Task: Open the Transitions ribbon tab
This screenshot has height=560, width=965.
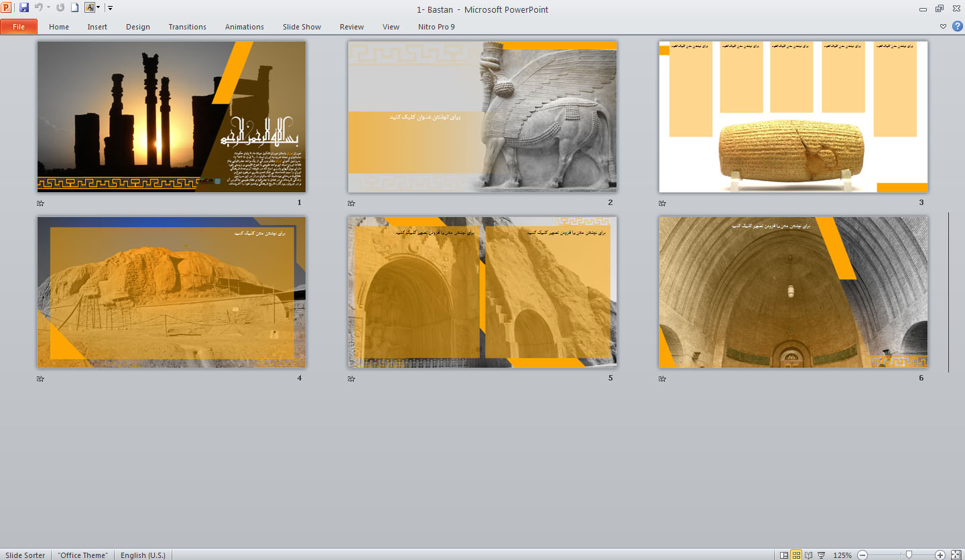Action: pos(187,27)
